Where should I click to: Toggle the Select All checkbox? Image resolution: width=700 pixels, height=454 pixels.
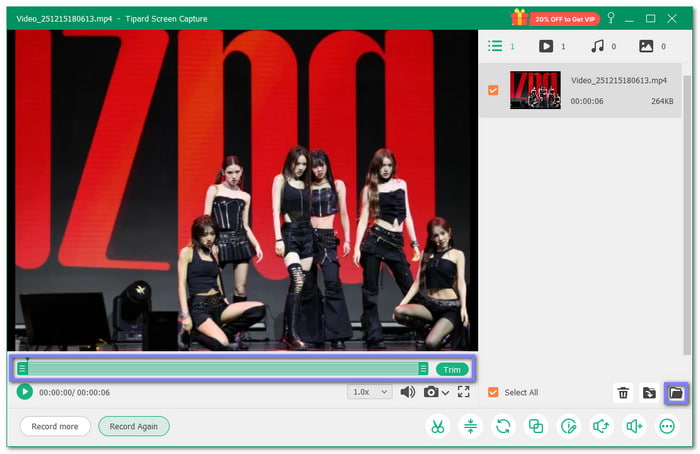click(x=493, y=392)
